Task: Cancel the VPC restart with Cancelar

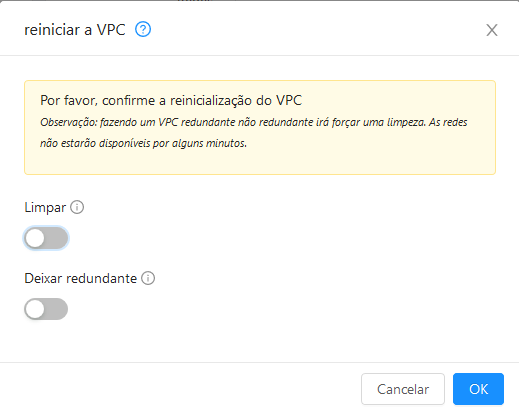Action: point(403,389)
